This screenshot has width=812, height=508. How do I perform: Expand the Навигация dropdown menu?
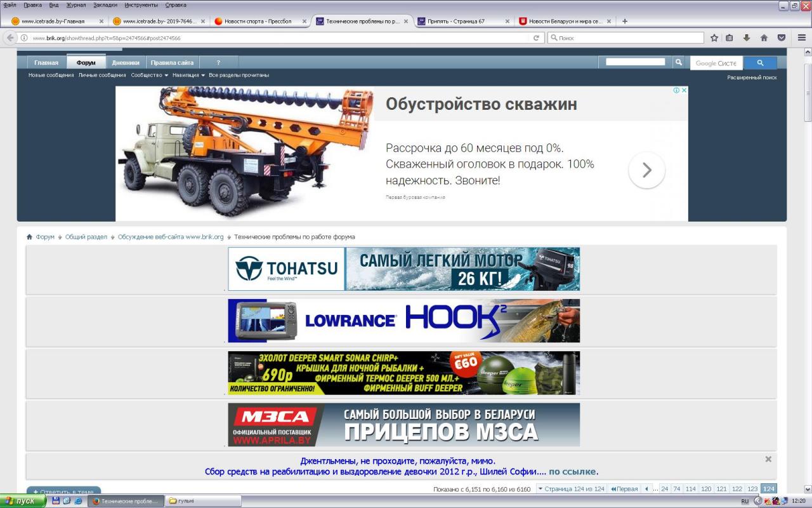pyautogui.click(x=189, y=75)
